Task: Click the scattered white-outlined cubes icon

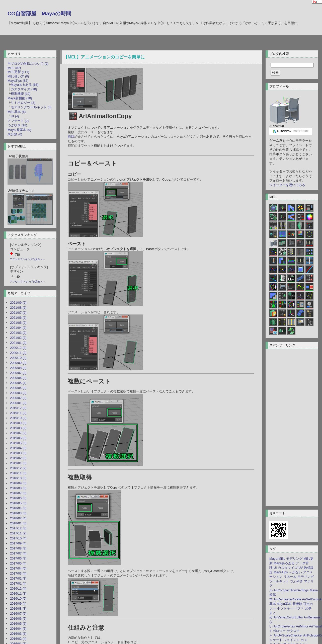Action: 282,252
